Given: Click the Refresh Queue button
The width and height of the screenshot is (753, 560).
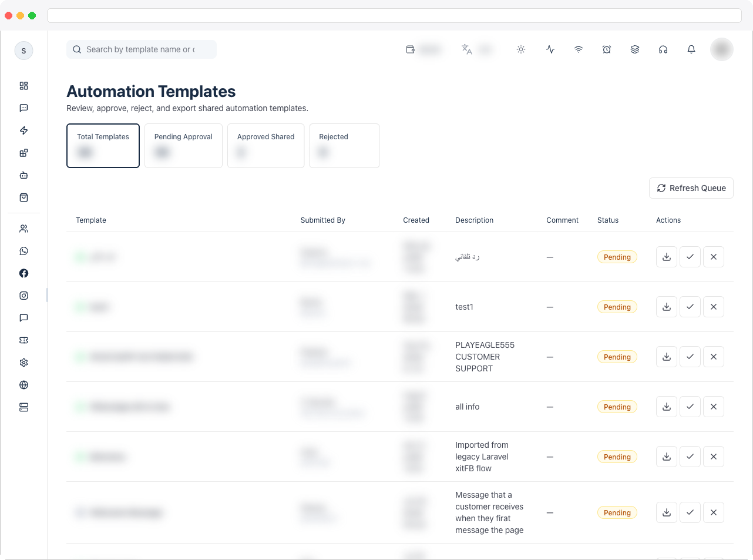Looking at the screenshot, I should (691, 188).
